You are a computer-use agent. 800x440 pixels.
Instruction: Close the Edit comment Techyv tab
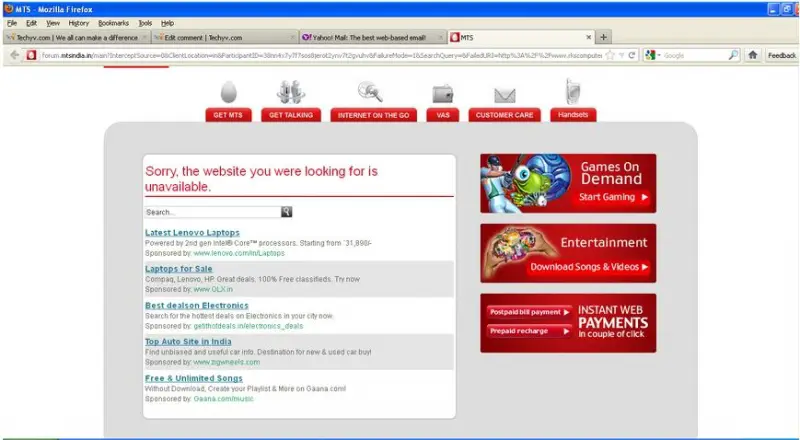(x=292, y=37)
